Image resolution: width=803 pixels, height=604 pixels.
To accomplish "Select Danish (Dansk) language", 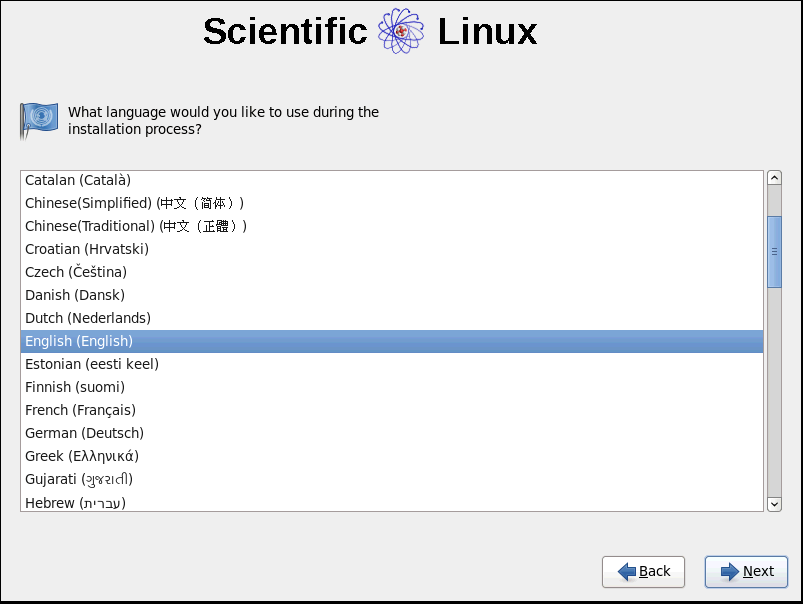I will (x=392, y=295).
